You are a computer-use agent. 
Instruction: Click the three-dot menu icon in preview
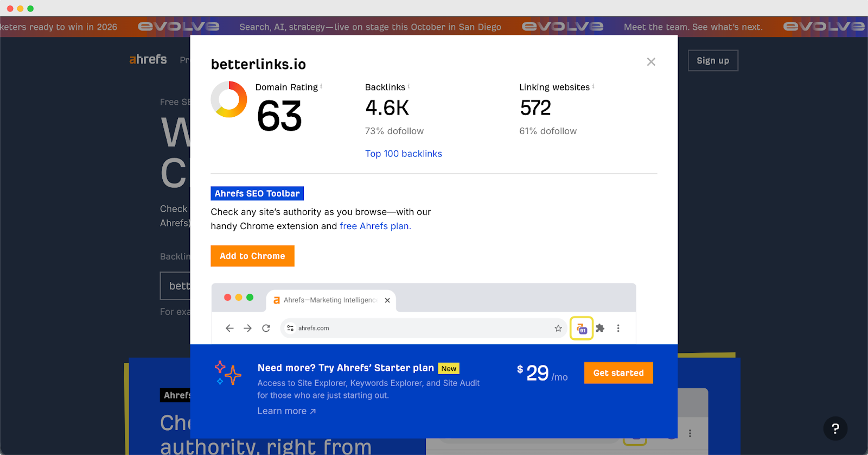tap(618, 328)
